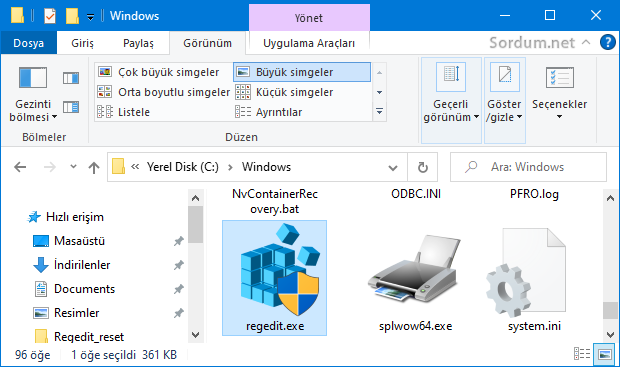Image resolution: width=620 pixels, height=367 pixels.
Task: Click navigation pane scrollbar up arrow
Action: click(195, 198)
